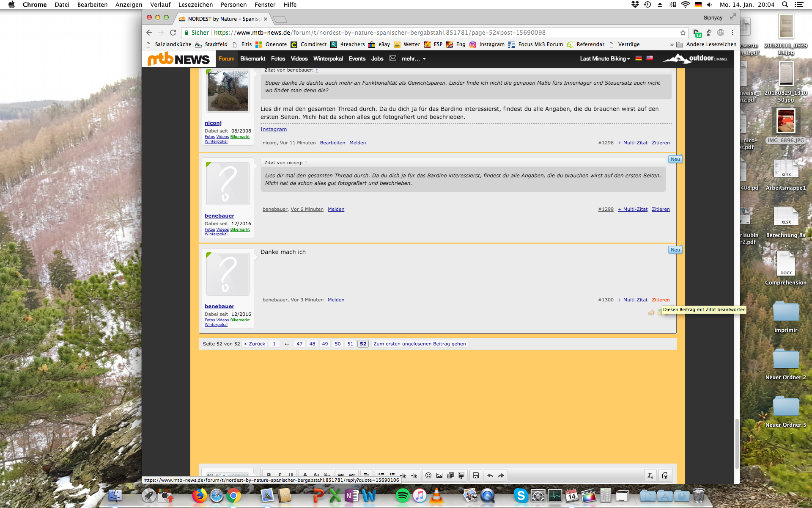Click the save draft floppy icon

point(476,475)
